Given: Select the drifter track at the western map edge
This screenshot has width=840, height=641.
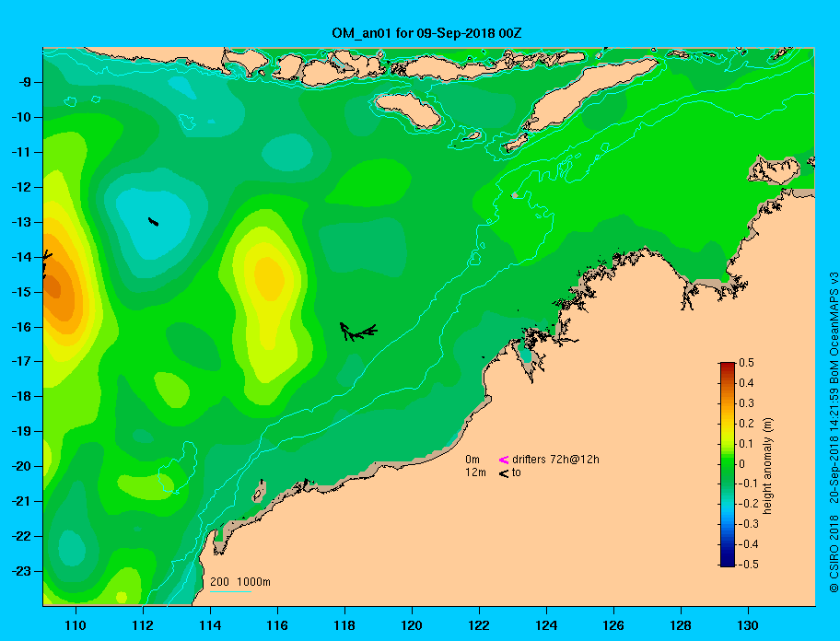Looking at the screenshot, I should pos(47,263).
